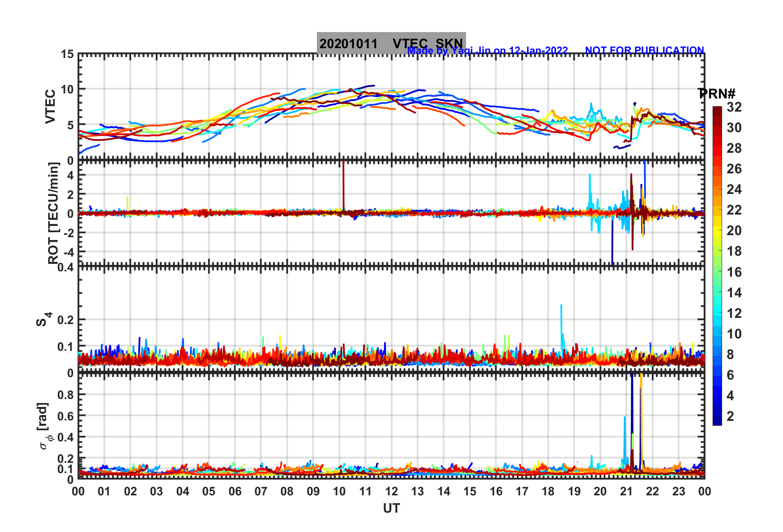Click the plot title "20201011 VTEC SKN"

tap(391, 43)
